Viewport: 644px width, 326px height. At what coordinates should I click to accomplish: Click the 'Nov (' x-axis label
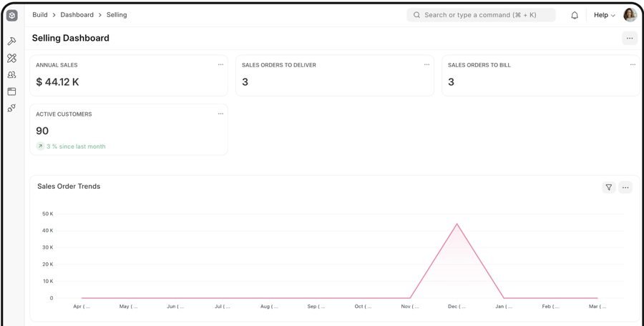coord(410,307)
